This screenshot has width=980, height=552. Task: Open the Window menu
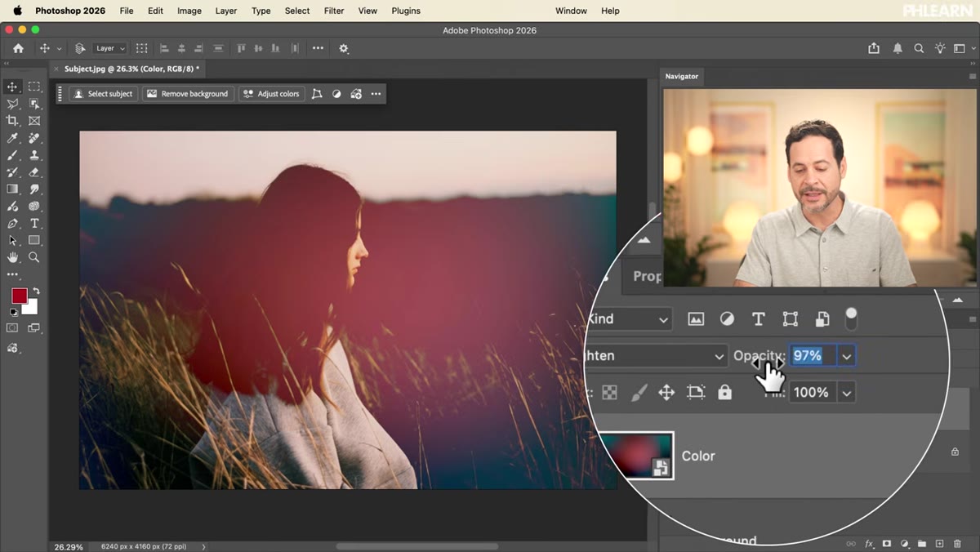click(x=571, y=11)
